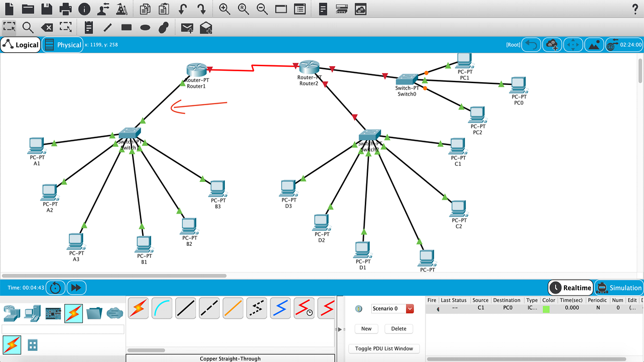644x362 pixels.
Task: Select the Automatic connection lightning bolt
Action: point(138,308)
